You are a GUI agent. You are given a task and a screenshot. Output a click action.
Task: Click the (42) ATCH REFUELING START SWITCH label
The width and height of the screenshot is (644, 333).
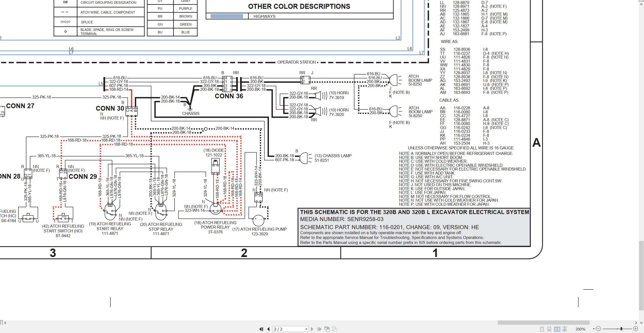63,231
